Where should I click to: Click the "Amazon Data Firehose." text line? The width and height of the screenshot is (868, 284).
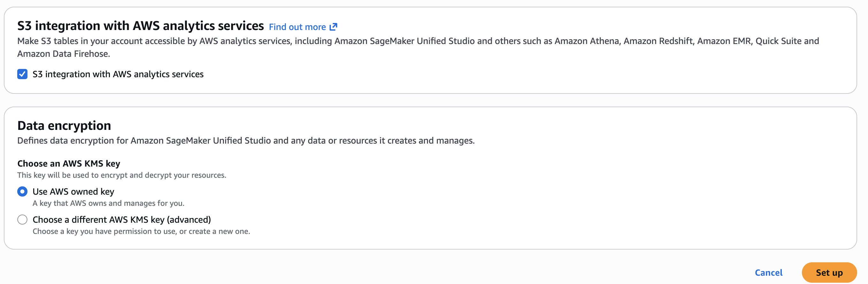point(64,54)
